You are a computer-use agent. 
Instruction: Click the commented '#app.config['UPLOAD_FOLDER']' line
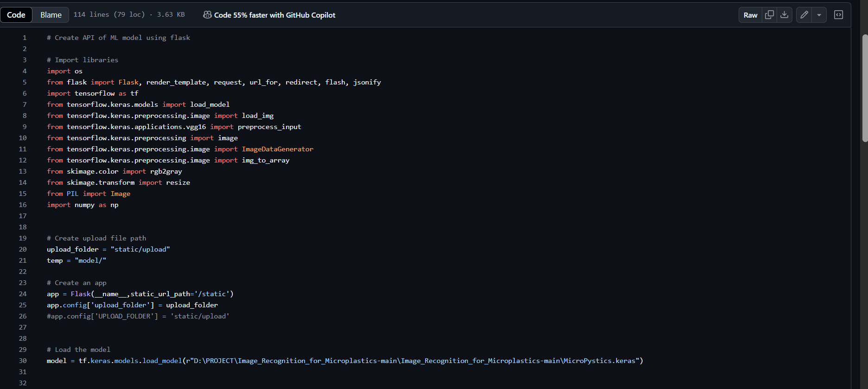pyautogui.click(x=138, y=316)
